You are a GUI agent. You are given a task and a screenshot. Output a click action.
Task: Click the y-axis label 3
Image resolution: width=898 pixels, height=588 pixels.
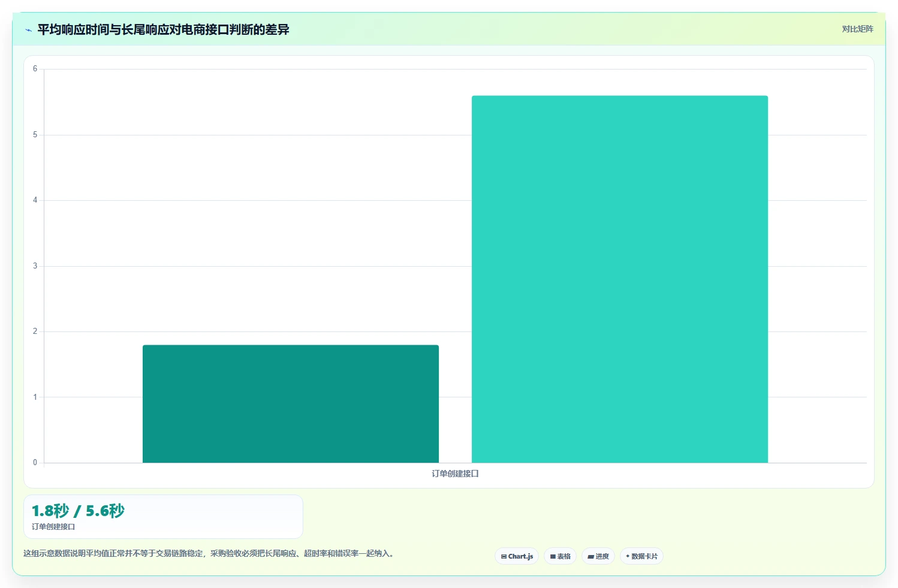pyautogui.click(x=35, y=266)
